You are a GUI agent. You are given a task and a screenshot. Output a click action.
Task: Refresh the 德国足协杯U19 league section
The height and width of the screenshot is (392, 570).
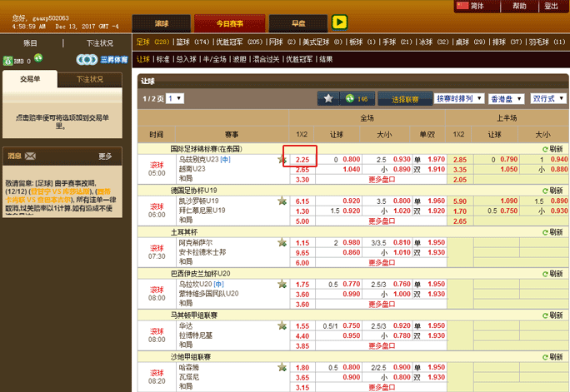pos(551,191)
